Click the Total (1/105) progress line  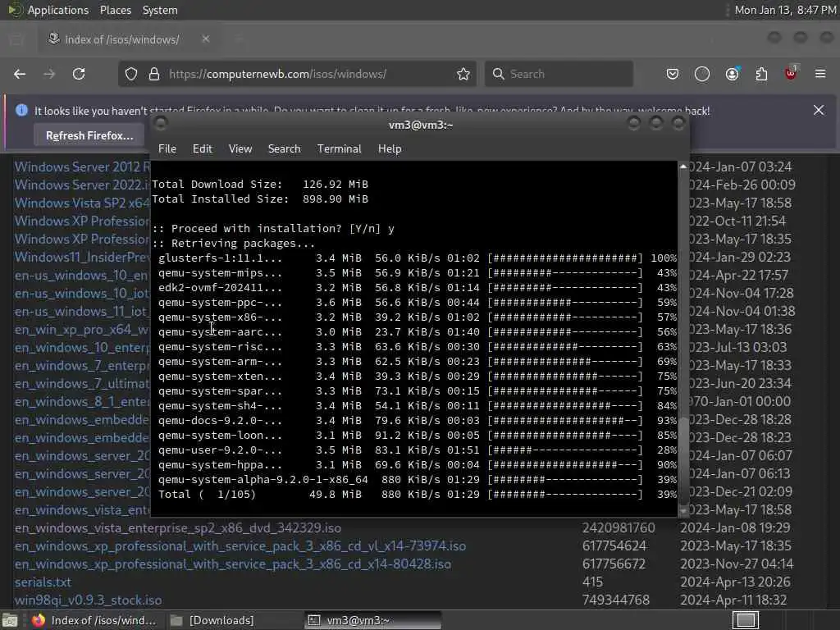[x=417, y=495]
